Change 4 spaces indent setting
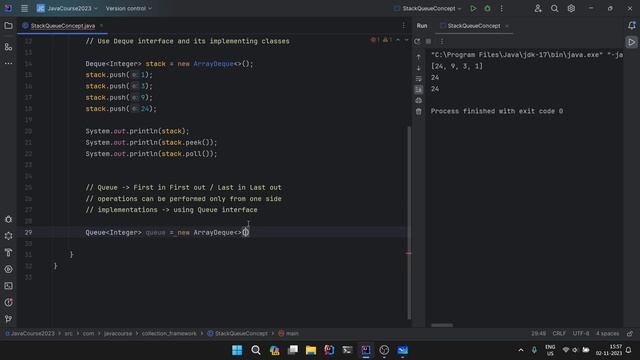 pos(607,333)
